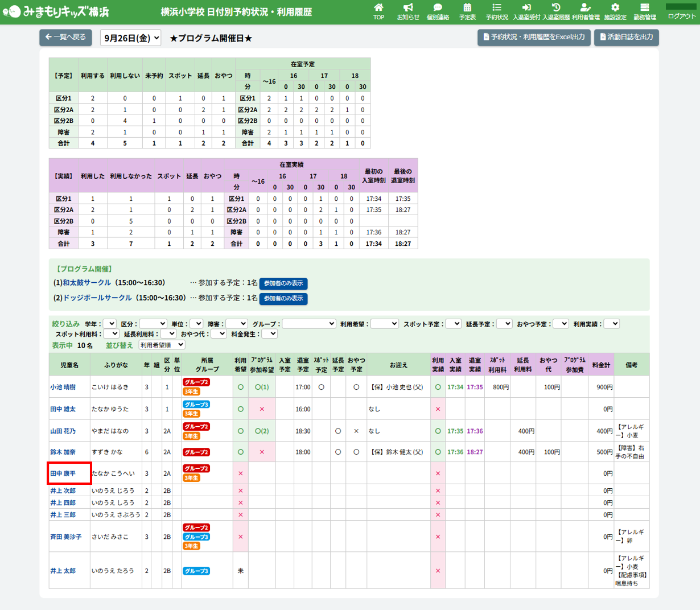Image resolution: width=700 pixels, height=610 pixels.
Task: Click ログアウト in the top right
Action: tap(681, 16)
